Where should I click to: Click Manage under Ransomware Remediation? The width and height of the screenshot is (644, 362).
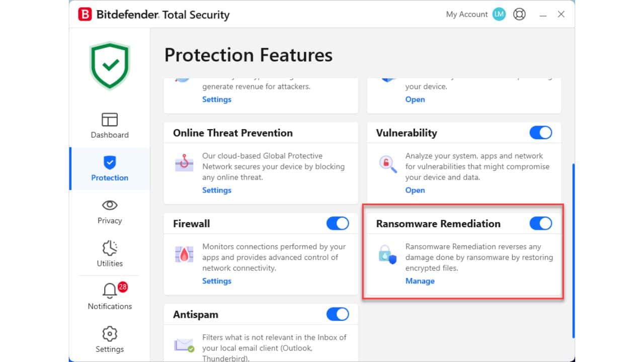tap(420, 281)
